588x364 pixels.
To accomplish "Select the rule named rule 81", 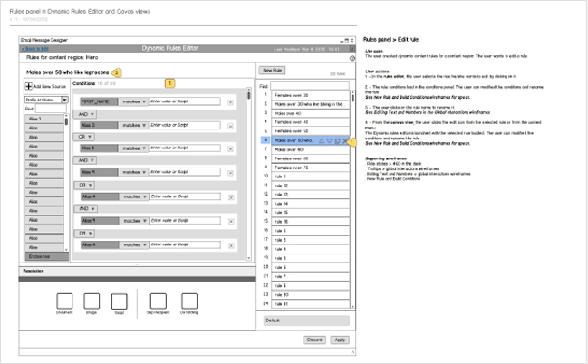I will 311,304.
